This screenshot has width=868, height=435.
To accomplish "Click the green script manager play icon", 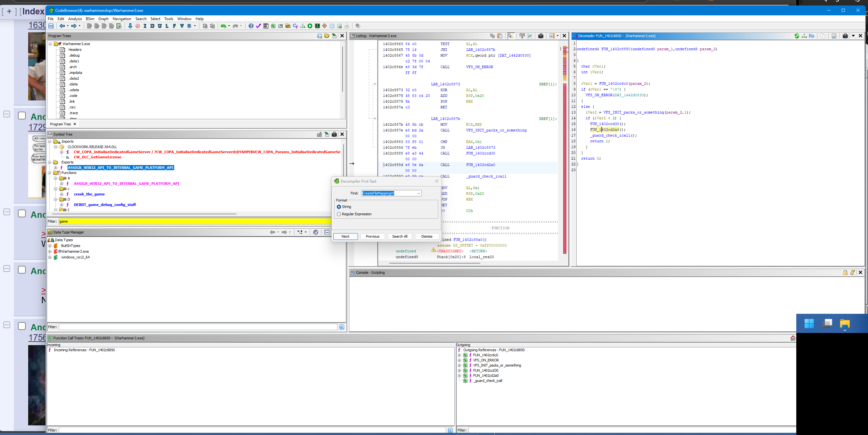I will (310, 26).
